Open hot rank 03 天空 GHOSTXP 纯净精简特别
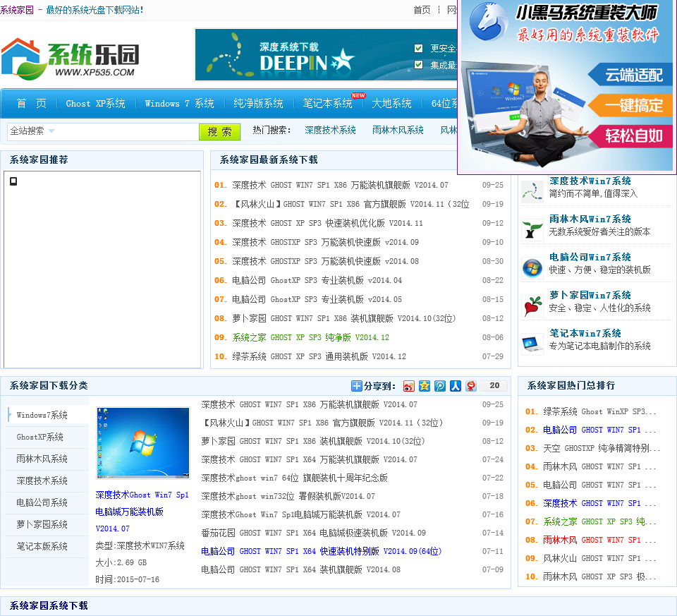This screenshot has width=677, height=616. click(602, 448)
